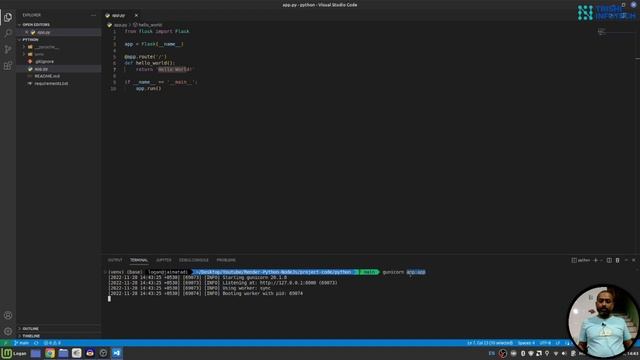Screen dimensions: 640x360
Task: Switch to the Problems panel tab
Action: [x=226, y=260]
